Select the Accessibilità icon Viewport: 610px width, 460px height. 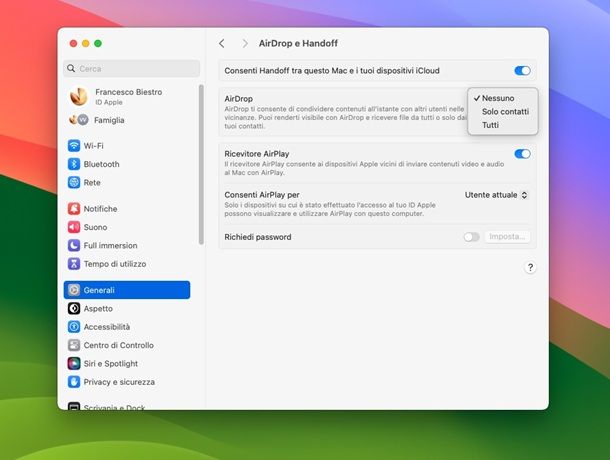[x=74, y=327]
